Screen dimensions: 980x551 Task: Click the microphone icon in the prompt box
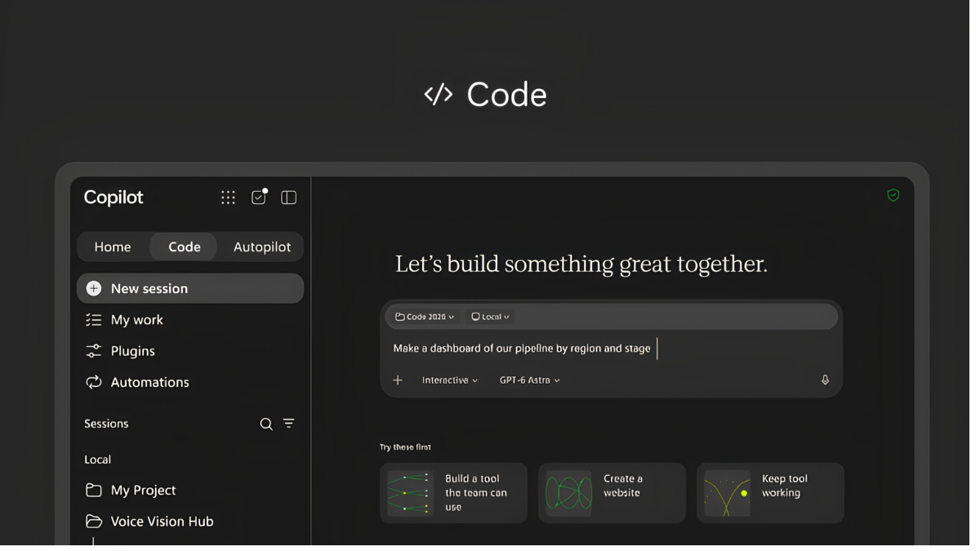coord(825,380)
